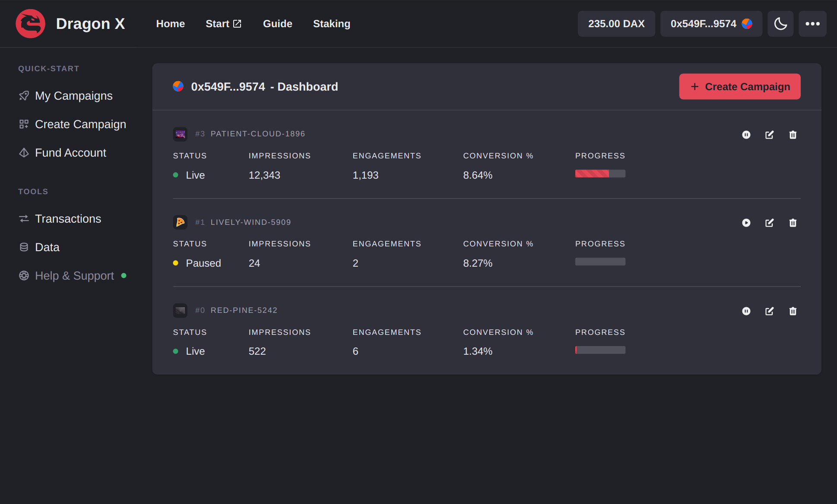Resume the LIVELY-WIND-5909 campaign
Viewport: 837px width, 504px height.
tap(746, 223)
